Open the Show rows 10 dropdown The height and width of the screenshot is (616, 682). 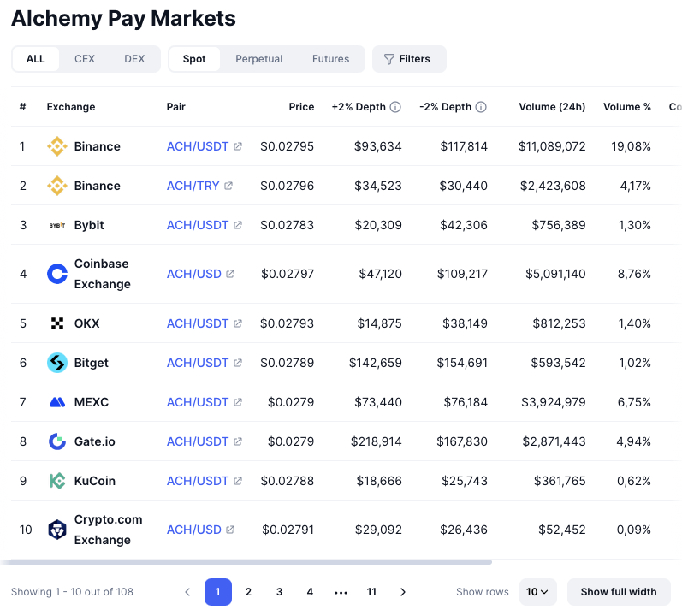(x=537, y=592)
